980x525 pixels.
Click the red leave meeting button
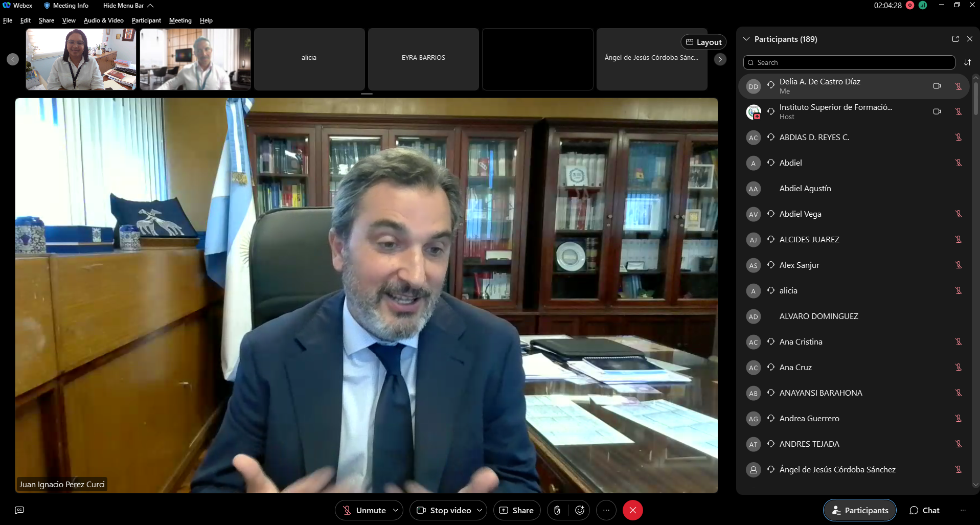tap(632, 510)
